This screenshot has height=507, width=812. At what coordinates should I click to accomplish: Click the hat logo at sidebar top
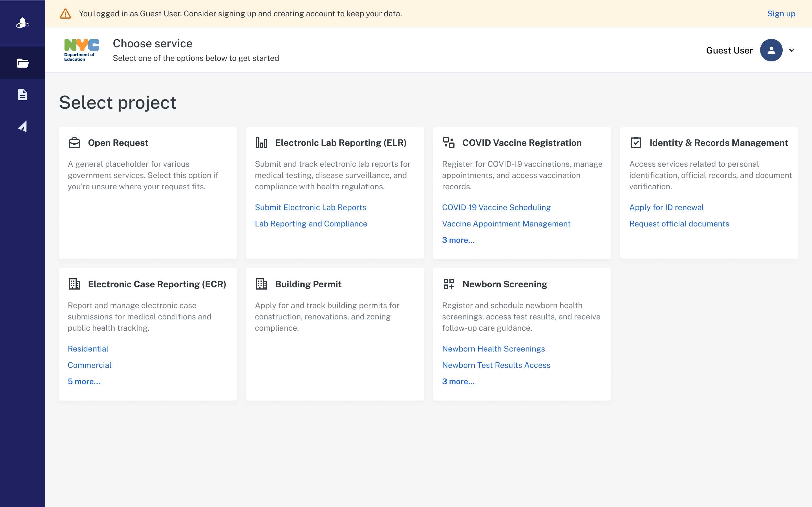(x=23, y=23)
